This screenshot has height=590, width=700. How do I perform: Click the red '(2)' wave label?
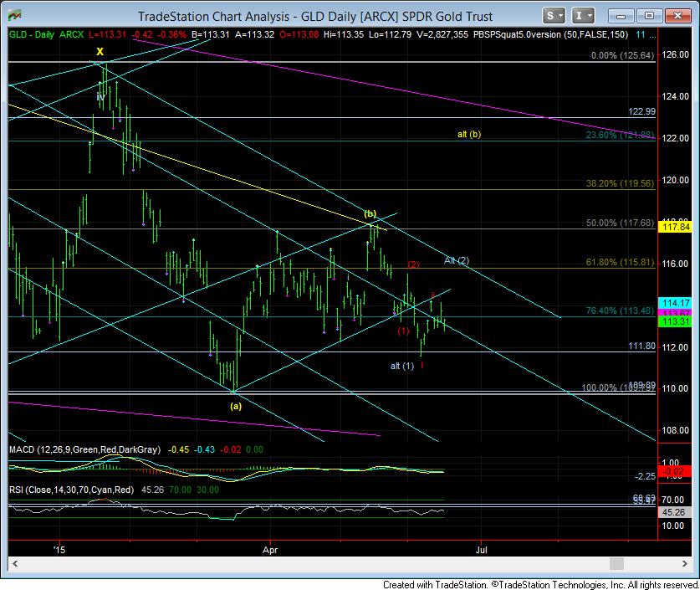point(414,264)
